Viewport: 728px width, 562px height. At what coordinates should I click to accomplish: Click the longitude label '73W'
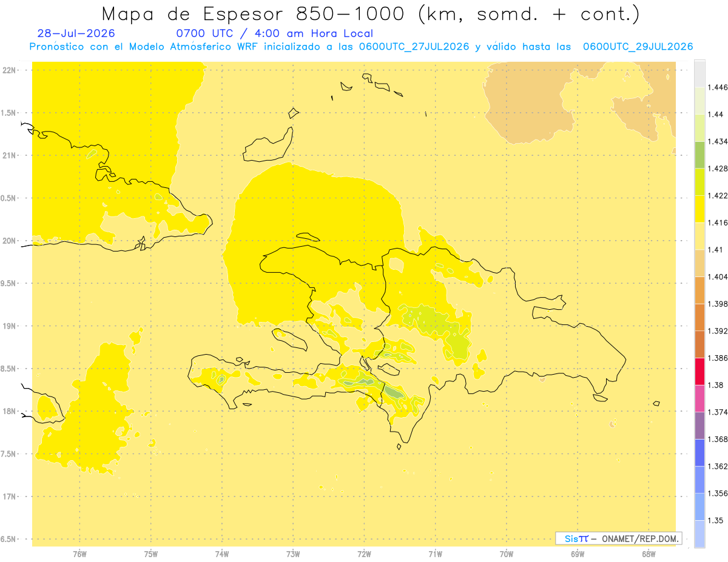pos(293,554)
